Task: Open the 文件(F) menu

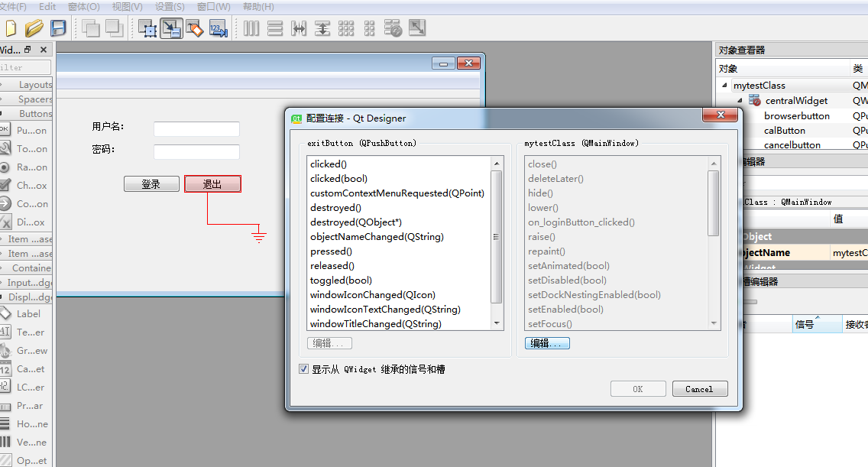Action: [x=13, y=7]
